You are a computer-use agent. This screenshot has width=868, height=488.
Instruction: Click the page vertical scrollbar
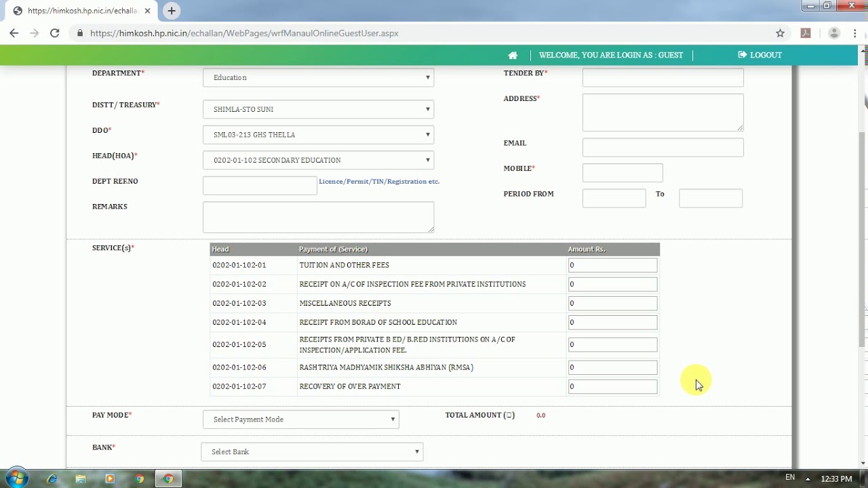click(x=863, y=239)
